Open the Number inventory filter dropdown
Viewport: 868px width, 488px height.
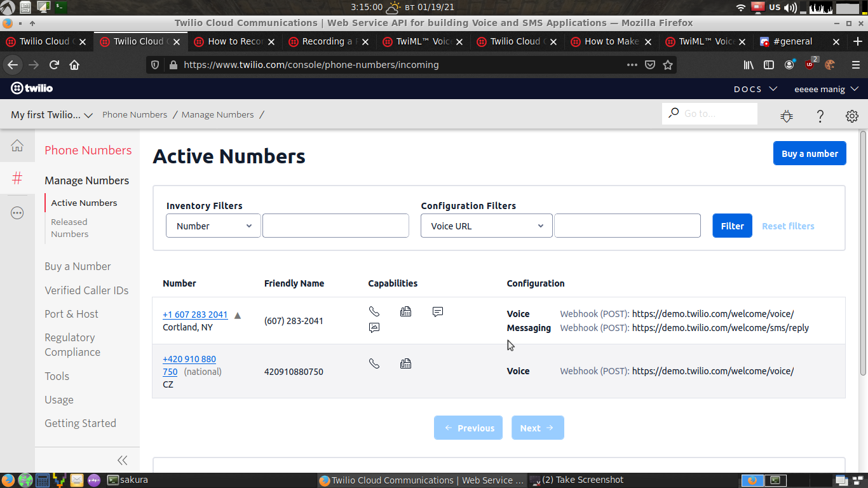[214, 226]
